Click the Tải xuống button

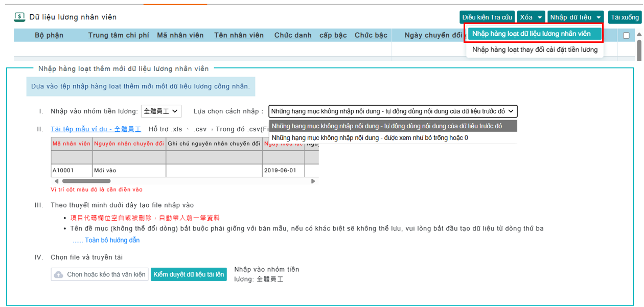[x=625, y=17]
